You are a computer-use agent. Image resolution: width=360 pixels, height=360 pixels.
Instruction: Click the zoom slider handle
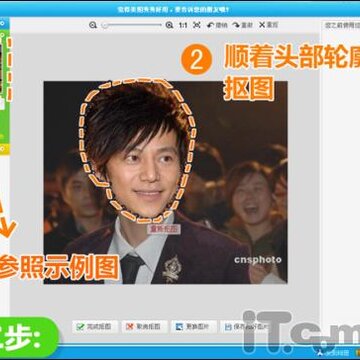105,25
